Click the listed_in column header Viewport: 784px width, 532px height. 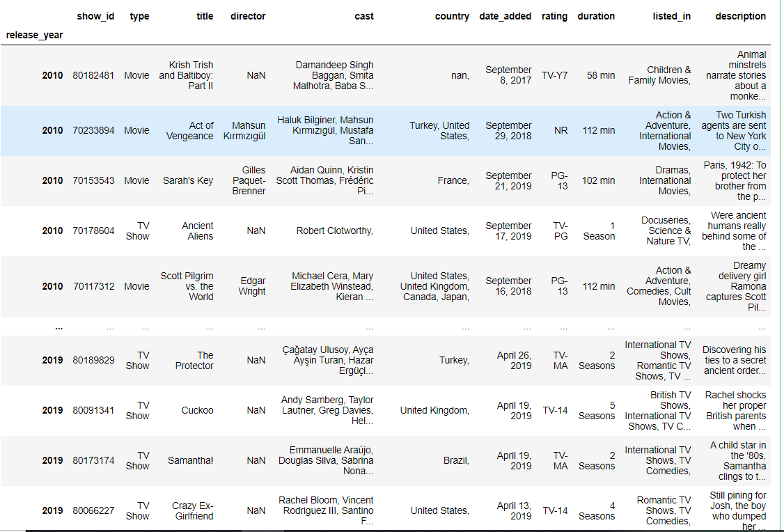tap(671, 16)
